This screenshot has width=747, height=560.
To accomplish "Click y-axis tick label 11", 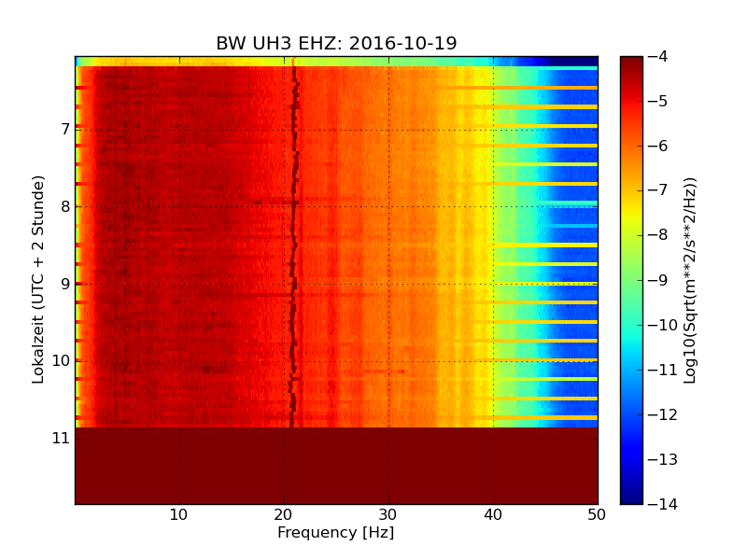I will pyautogui.click(x=61, y=438).
